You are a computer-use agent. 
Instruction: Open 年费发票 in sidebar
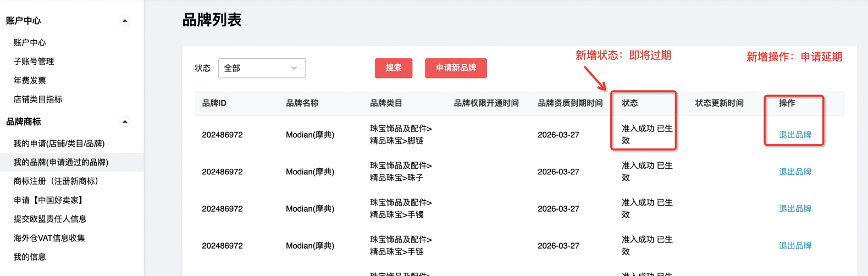(x=30, y=80)
